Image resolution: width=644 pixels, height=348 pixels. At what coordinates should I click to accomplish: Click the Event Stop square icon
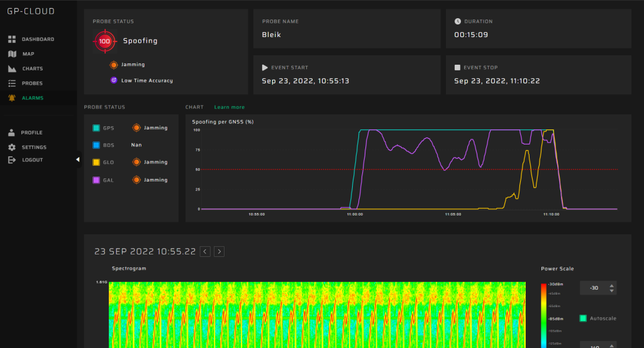pyautogui.click(x=457, y=68)
